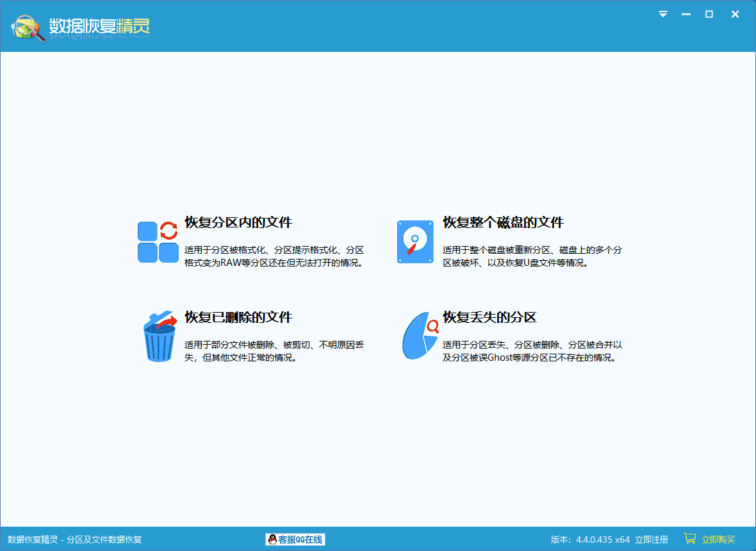This screenshot has height=551, width=756.
Task: Select 恢复已删除的文件 recovery mode
Action: [238, 317]
